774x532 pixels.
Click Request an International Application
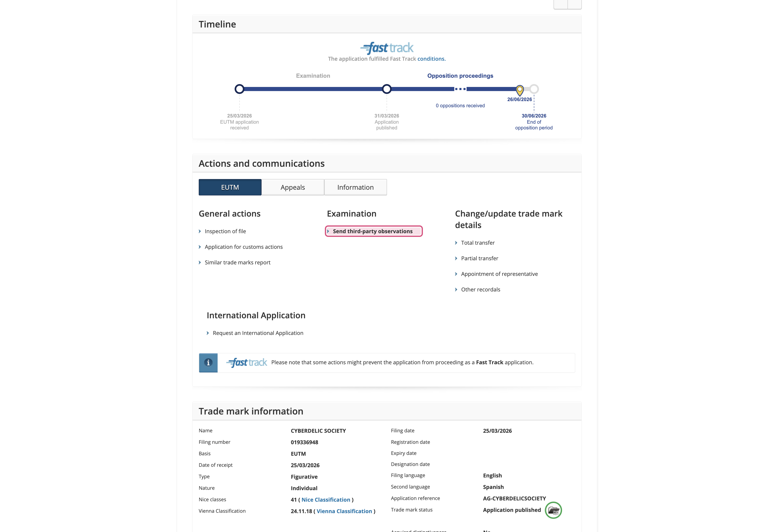258,333
